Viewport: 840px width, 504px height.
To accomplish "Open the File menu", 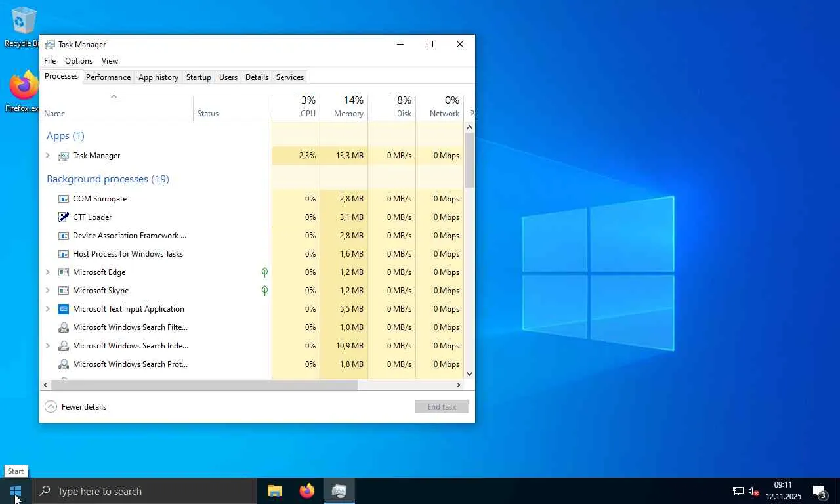I will (x=50, y=61).
